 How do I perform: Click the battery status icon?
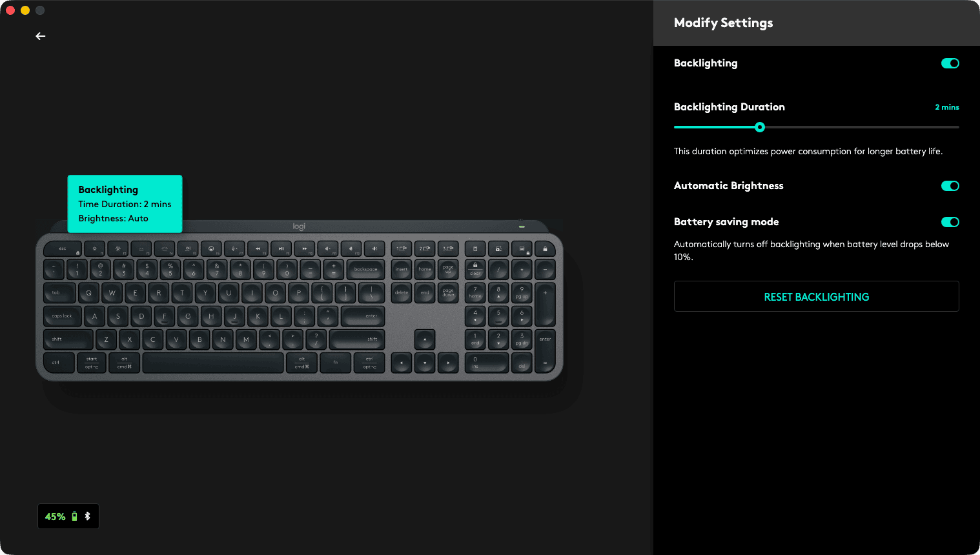pos(74,516)
